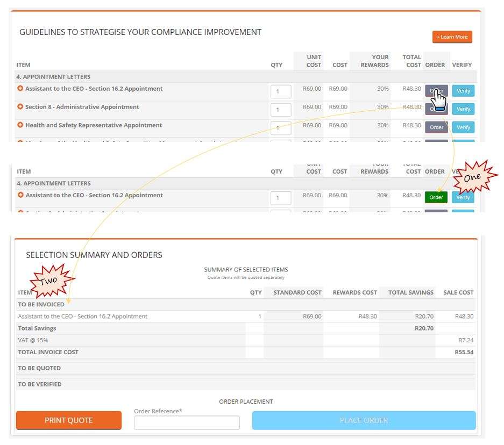Click the PLACE ORDER button
The image size is (504, 445).
click(364, 421)
